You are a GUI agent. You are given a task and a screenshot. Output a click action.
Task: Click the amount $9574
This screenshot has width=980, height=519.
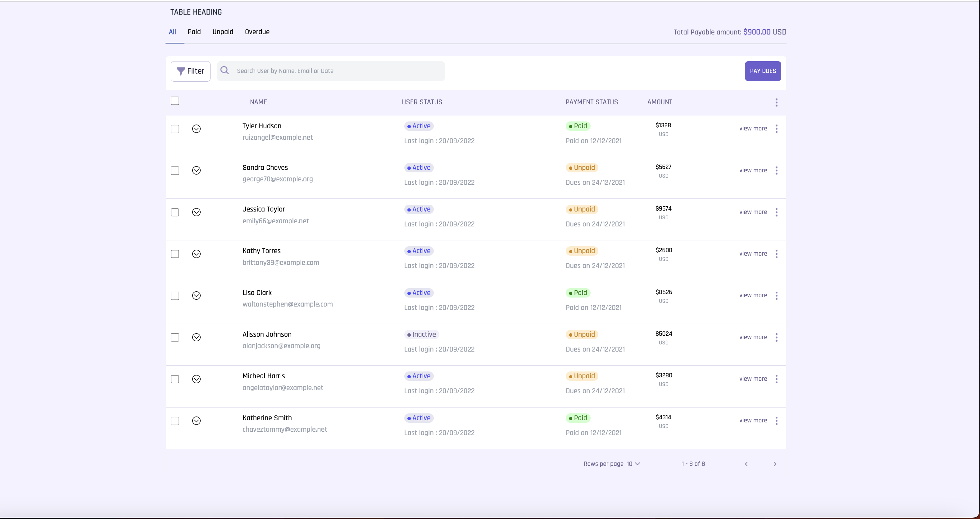click(664, 208)
